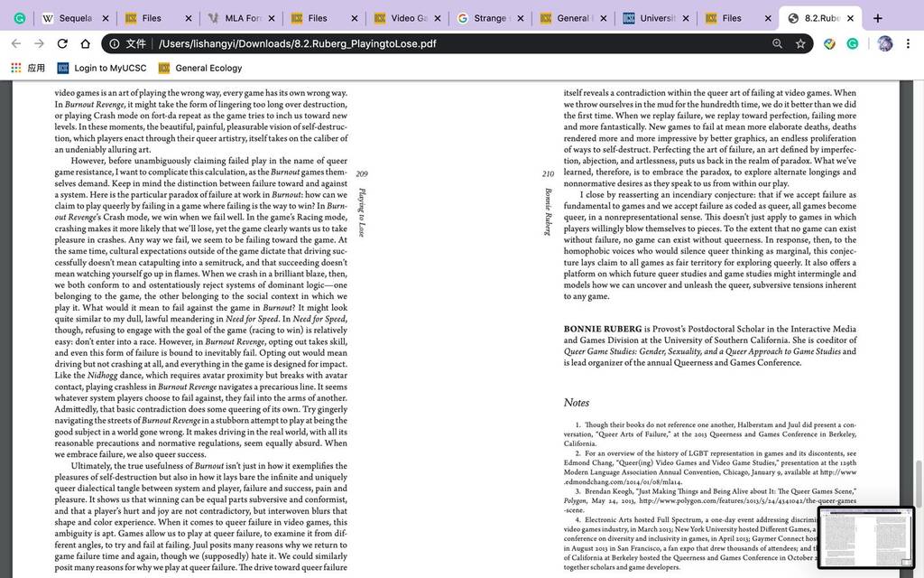Go to browser home page
The height and width of the screenshot is (578, 924).
86,43
